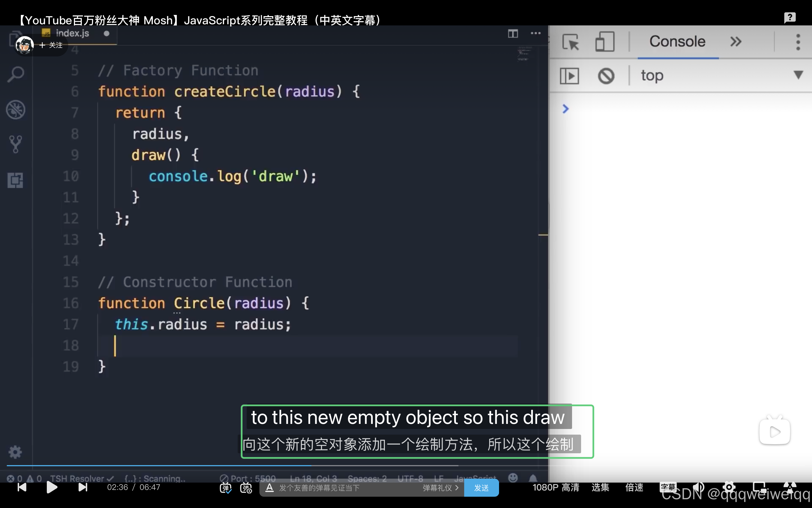Click Ln 18, Col 3 status item
The image size is (812, 508).
(313, 478)
